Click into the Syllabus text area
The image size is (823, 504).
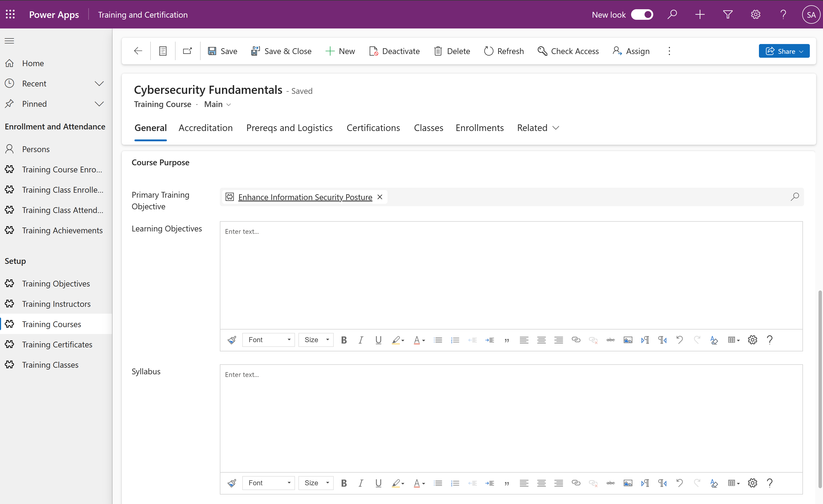coord(511,418)
